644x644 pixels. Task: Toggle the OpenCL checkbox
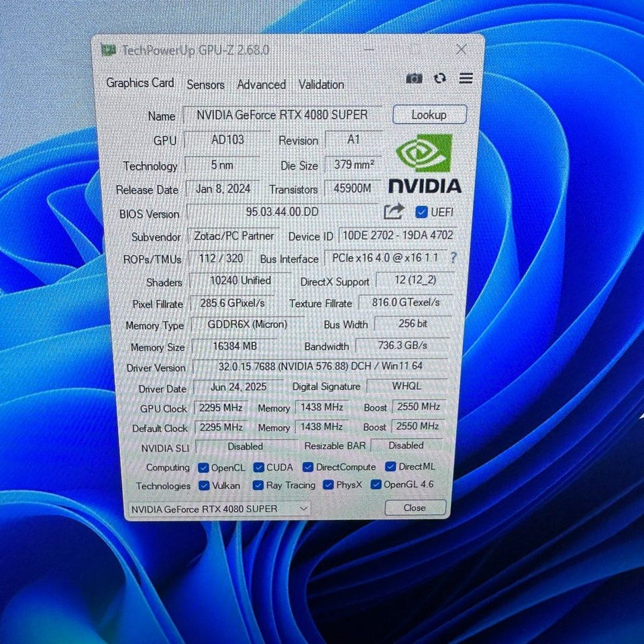(203, 468)
